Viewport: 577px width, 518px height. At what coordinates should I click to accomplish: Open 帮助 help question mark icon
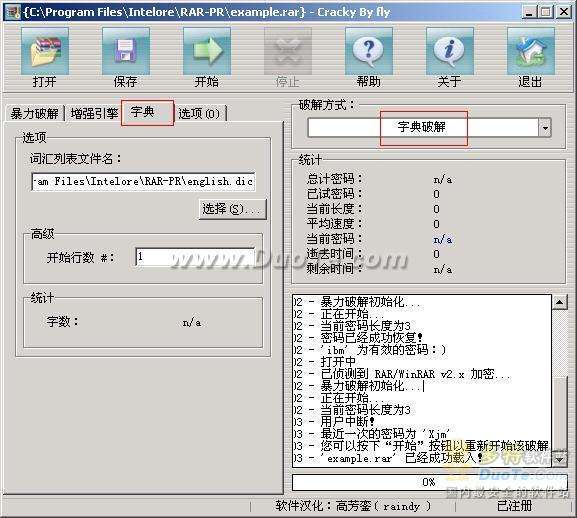[369, 52]
